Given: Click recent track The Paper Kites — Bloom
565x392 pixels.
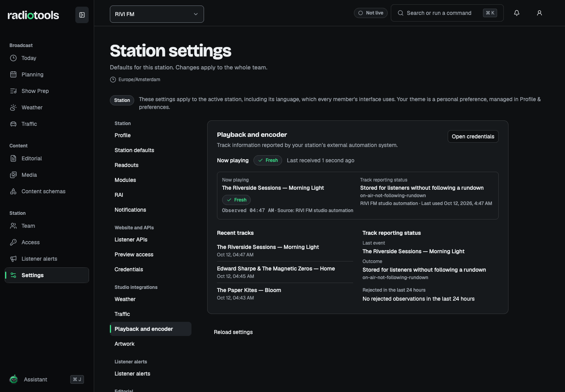Looking at the screenshot, I should (x=249, y=290).
